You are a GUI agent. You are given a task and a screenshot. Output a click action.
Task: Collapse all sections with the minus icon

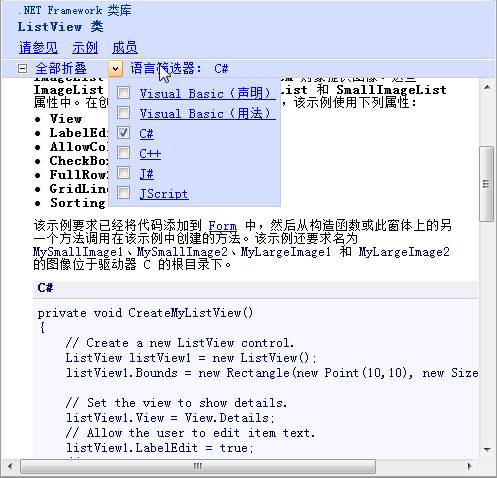point(22,69)
